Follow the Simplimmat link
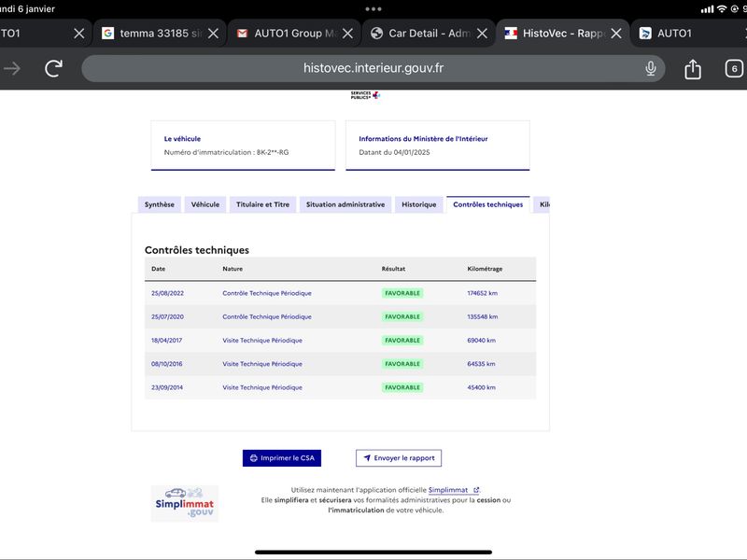Viewport: 747px width, 560px height. click(454, 489)
